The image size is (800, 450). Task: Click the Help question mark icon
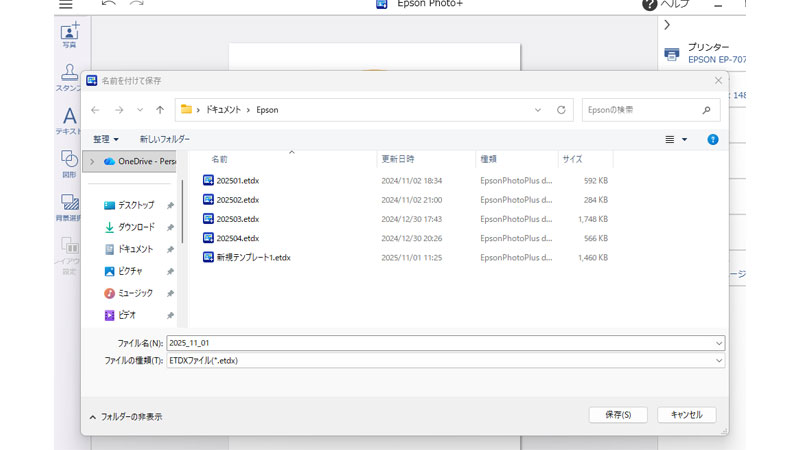pos(649,5)
